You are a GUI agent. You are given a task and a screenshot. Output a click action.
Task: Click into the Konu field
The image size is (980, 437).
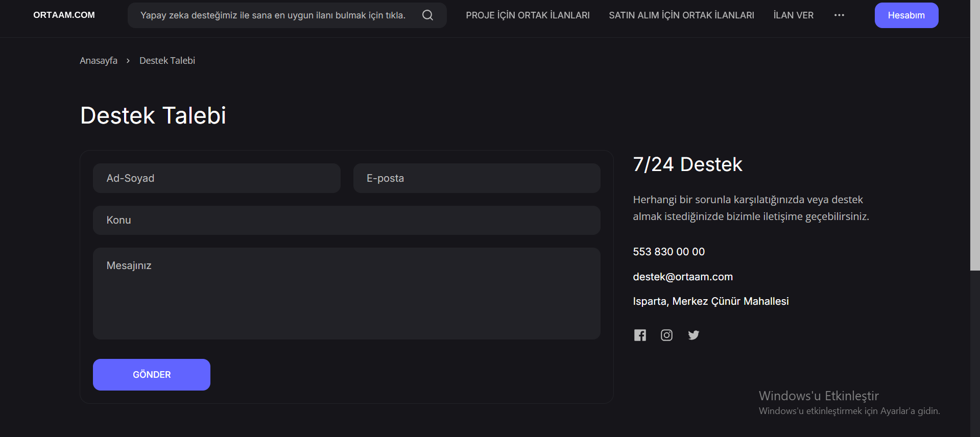[346, 220]
